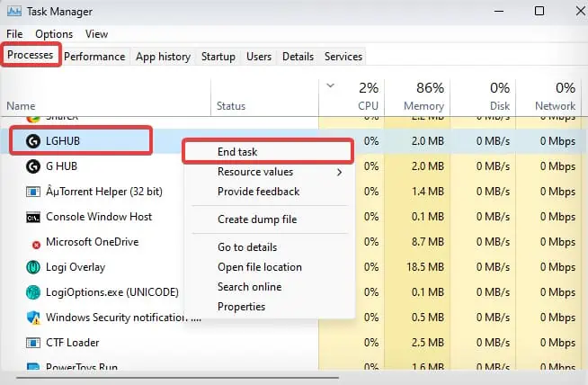Click Create dump file option
This screenshot has width=588, height=385.
click(257, 219)
